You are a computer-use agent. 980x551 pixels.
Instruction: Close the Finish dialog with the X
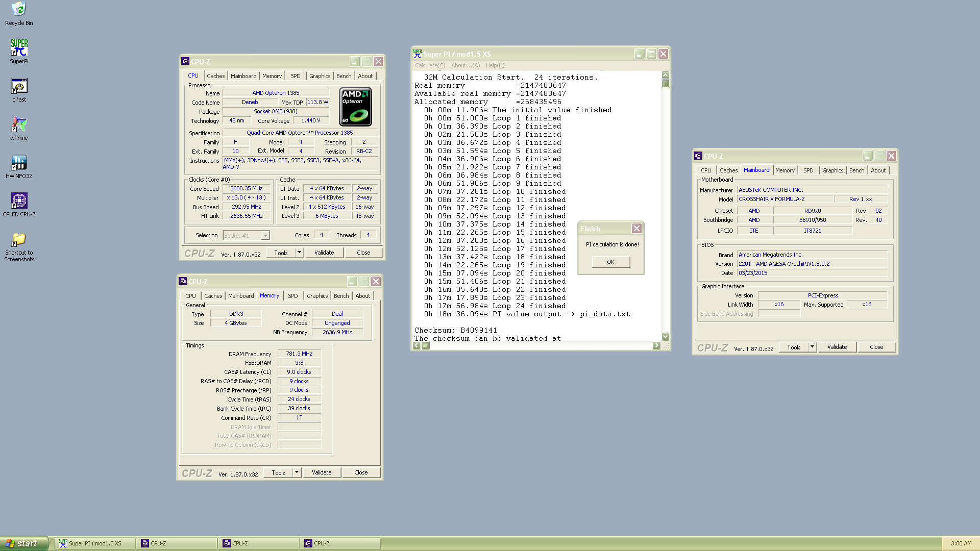636,229
